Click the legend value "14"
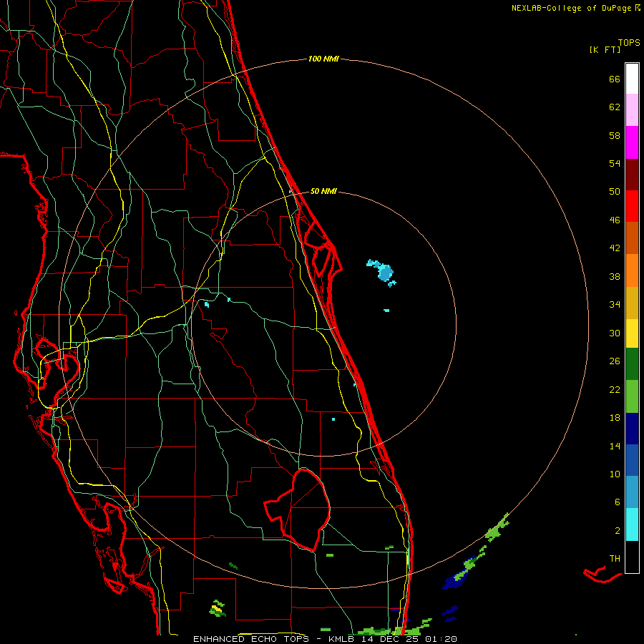Viewport: 644px width, 644px height. click(615, 446)
